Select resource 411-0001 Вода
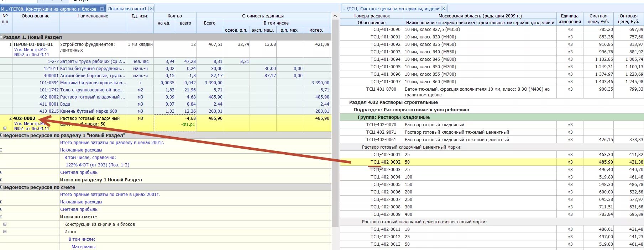Image resolution: width=644 pixels, height=250 pixels. click(x=166, y=104)
